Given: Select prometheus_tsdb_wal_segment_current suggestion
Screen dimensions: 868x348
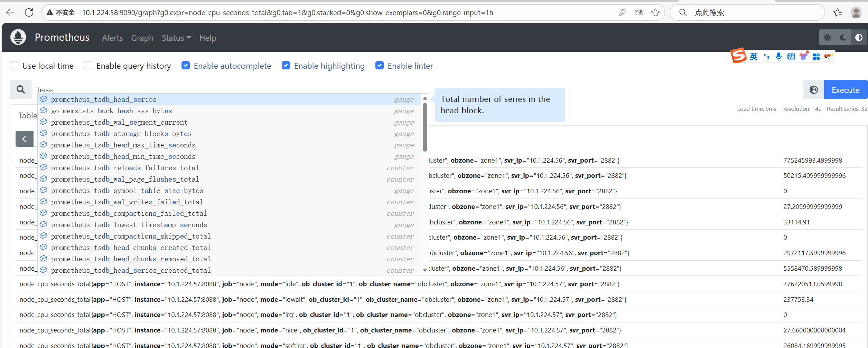Looking at the screenshot, I should 119,122.
